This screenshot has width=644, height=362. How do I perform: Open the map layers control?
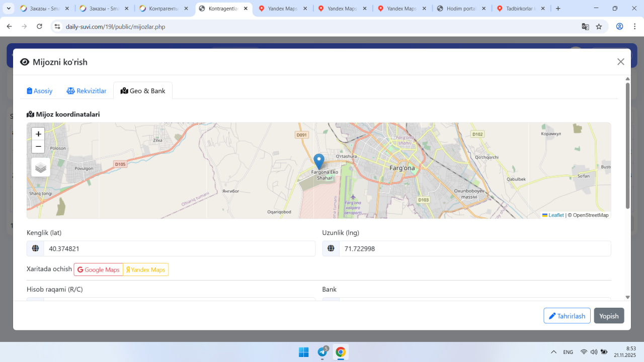pyautogui.click(x=41, y=167)
